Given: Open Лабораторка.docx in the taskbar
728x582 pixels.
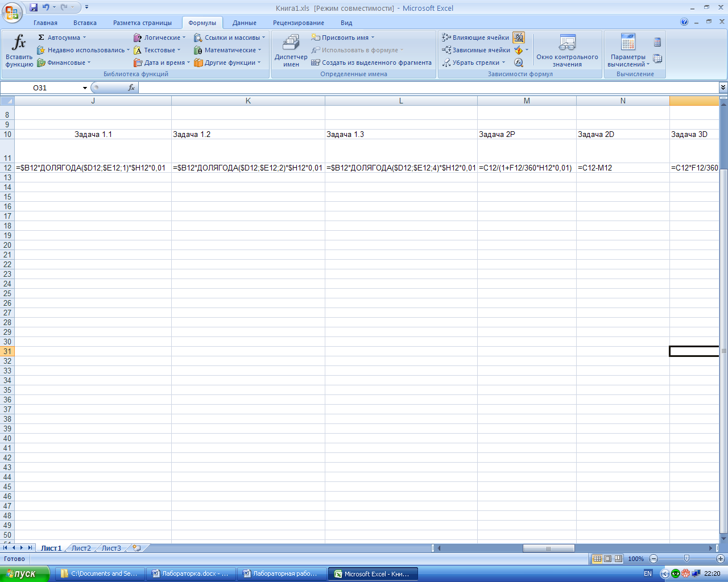Looking at the screenshot, I should [x=190, y=573].
